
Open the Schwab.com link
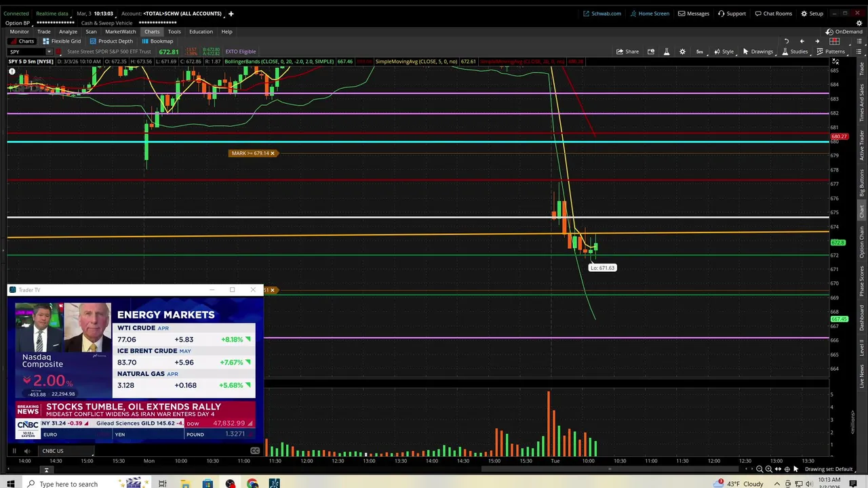[601, 14]
